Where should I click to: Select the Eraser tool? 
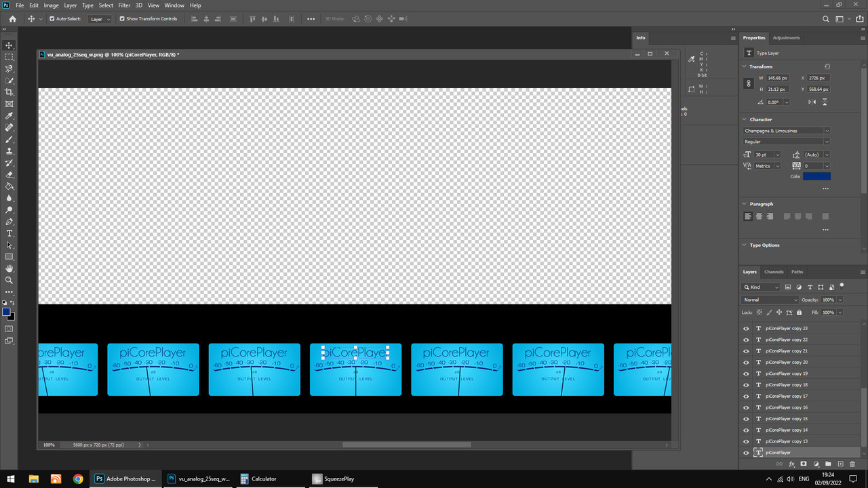point(9,175)
